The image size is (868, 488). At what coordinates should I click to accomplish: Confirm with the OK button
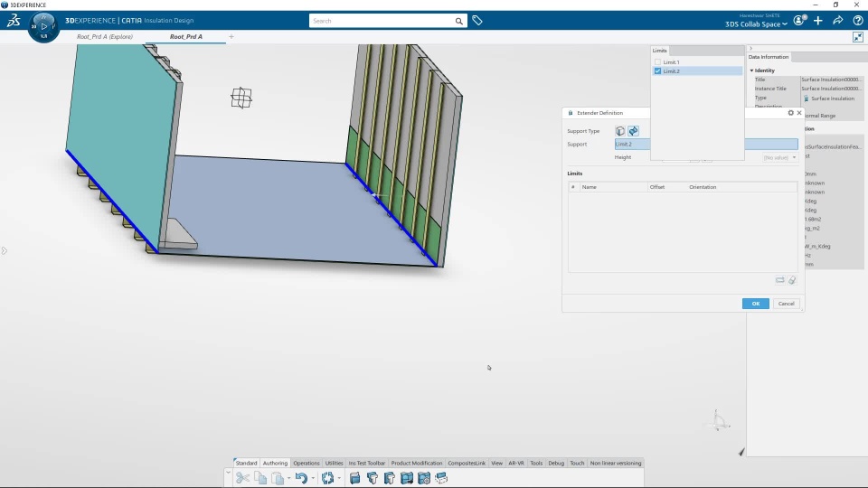click(x=756, y=304)
